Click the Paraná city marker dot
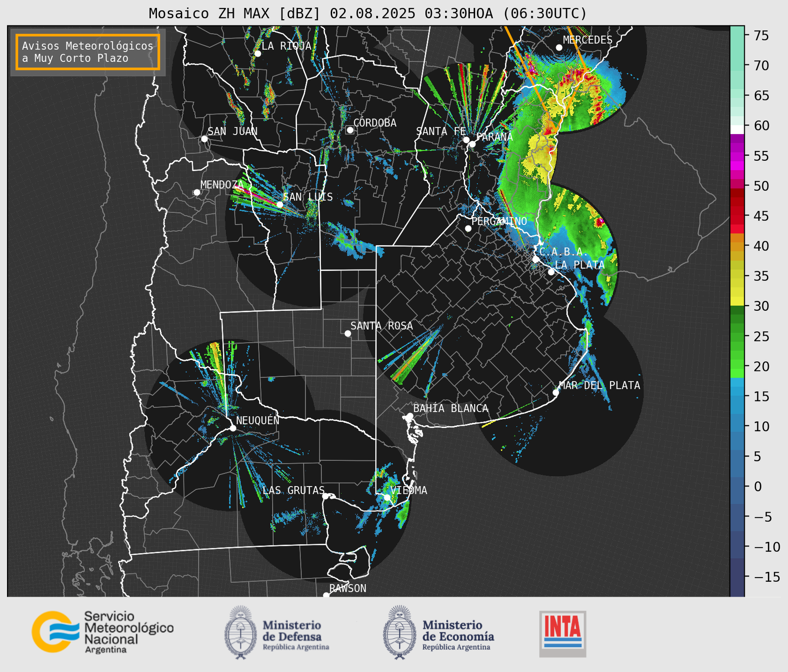 [x=472, y=144]
